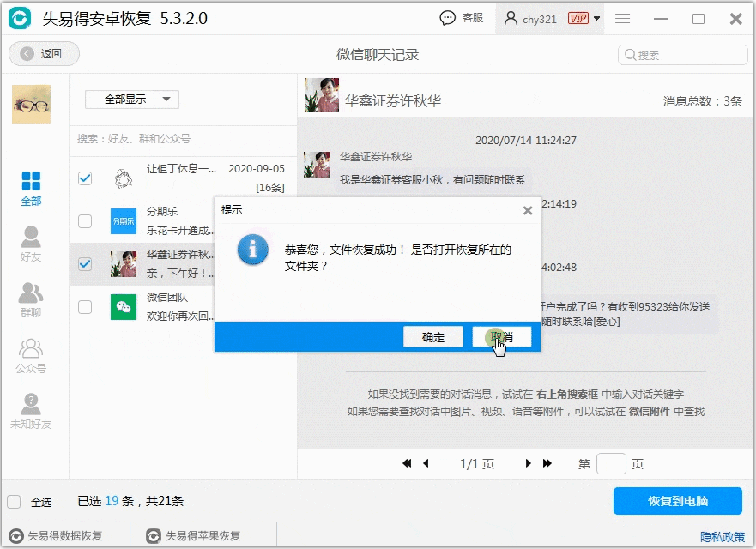
Task: Click the 让但丁休息一... contact avatar
Action: [x=124, y=178]
